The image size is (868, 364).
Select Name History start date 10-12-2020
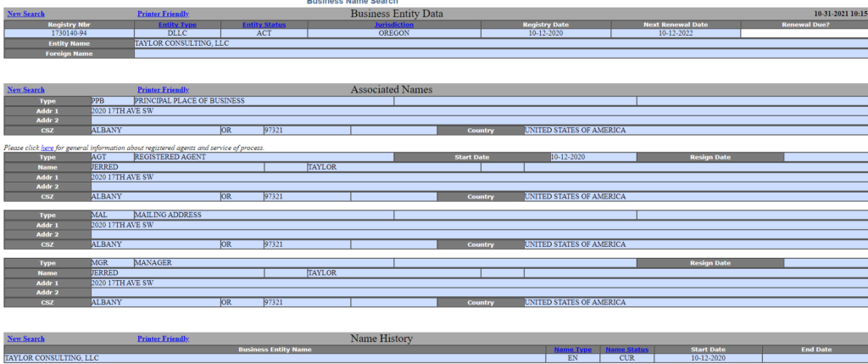click(708, 358)
